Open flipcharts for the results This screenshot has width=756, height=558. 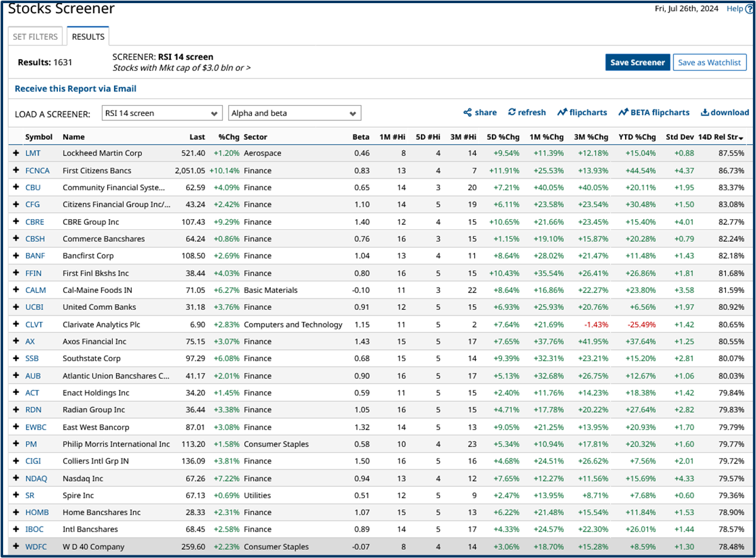pyautogui.click(x=581, y=112)
